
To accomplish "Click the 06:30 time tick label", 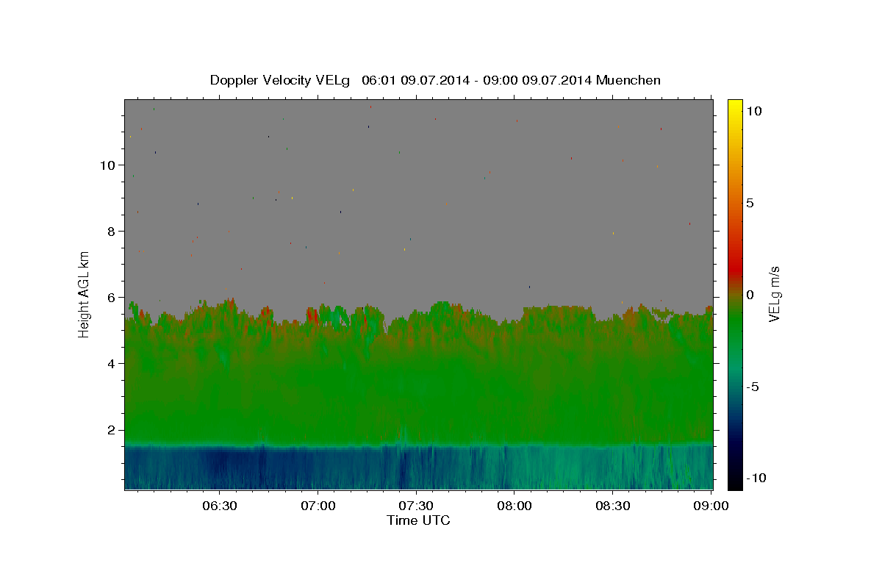I will coord(220,506).
